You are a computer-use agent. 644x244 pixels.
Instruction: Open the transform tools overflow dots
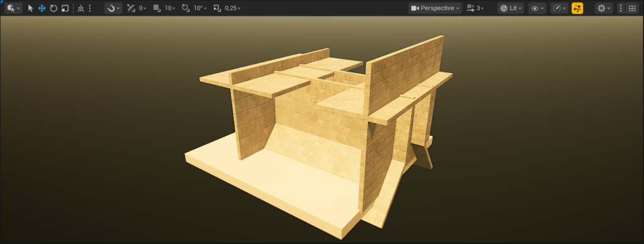point(89,8)
